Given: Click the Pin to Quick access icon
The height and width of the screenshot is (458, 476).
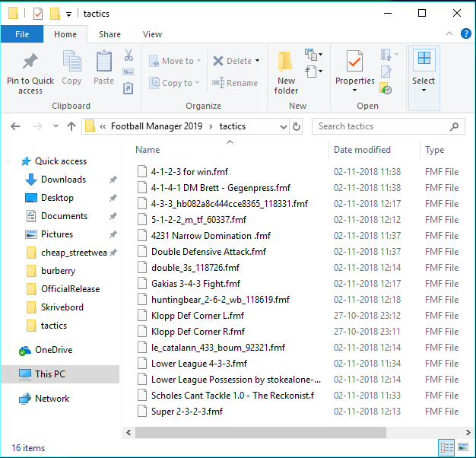Looking at the screenshot, I should tap(30, 62).
